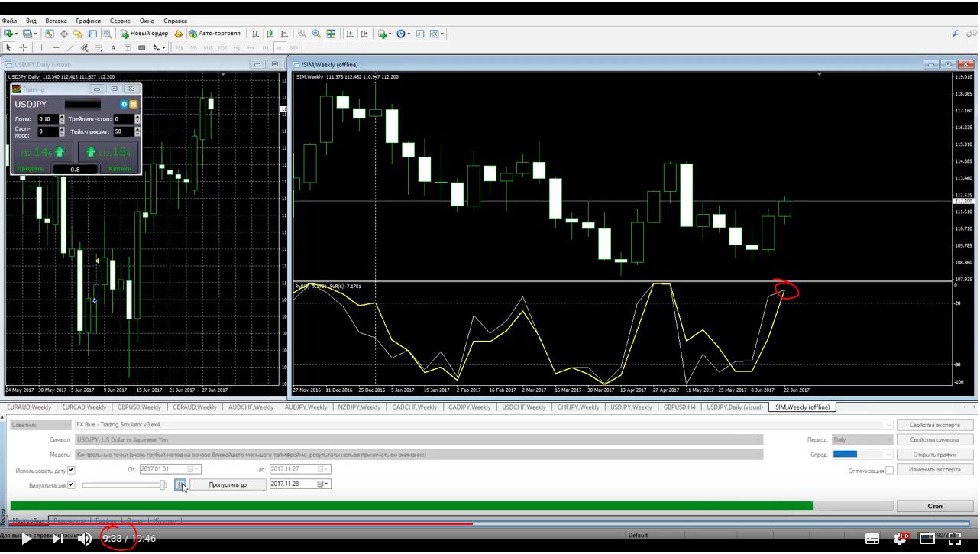
Task: Search using the magnifier icon
Action: (x=956, y=34)
